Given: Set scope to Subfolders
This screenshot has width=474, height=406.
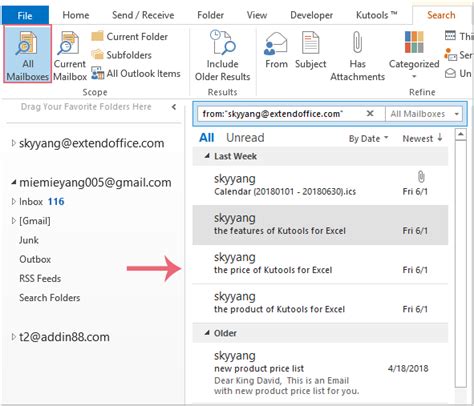Looking at the screenshot, I should point(121,55).
